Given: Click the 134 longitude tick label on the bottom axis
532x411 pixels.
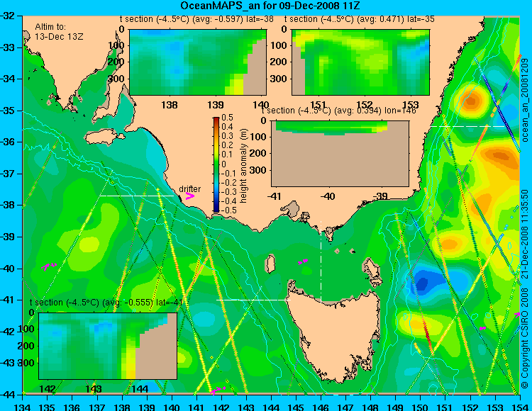Looking at the screenshot, I should [23, 407].
